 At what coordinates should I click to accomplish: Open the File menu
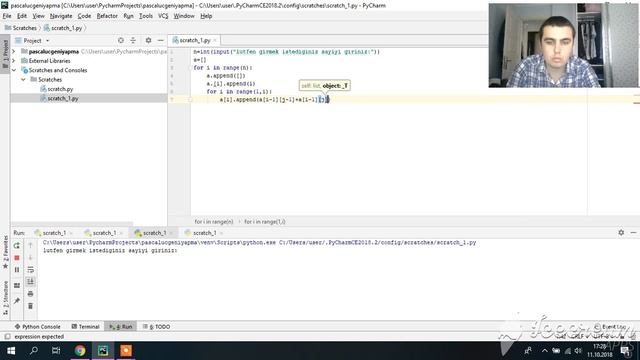coord(7,16)
